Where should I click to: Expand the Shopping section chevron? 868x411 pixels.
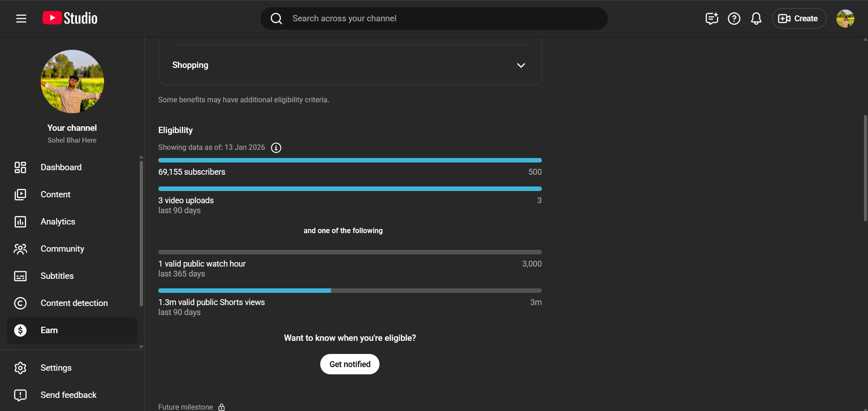click(521, 65)
